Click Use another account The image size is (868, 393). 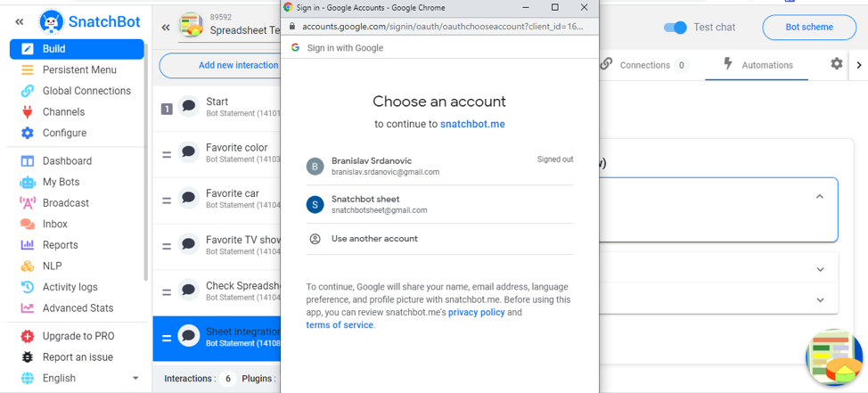pyautogui.click(x=439, y=239)
